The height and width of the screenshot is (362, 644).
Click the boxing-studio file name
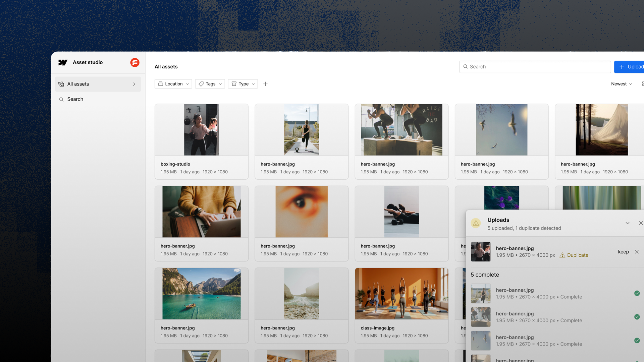click(x=175, y=164)
